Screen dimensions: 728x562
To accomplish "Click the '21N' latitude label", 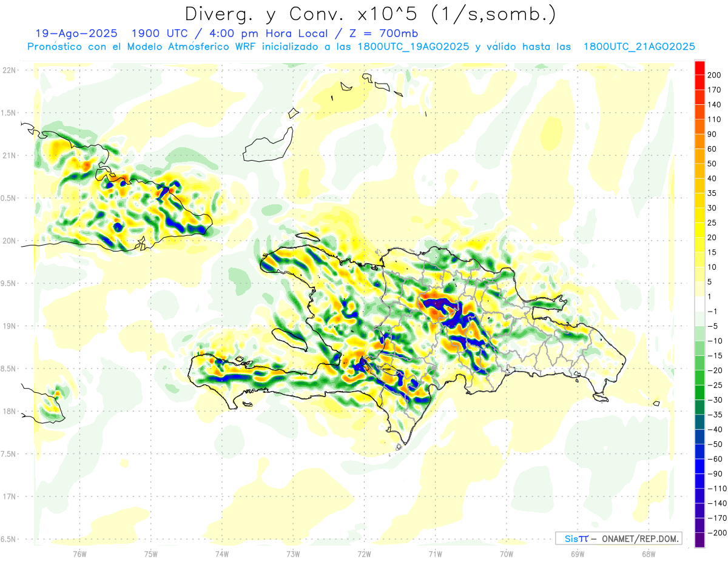I will (9, 155).
